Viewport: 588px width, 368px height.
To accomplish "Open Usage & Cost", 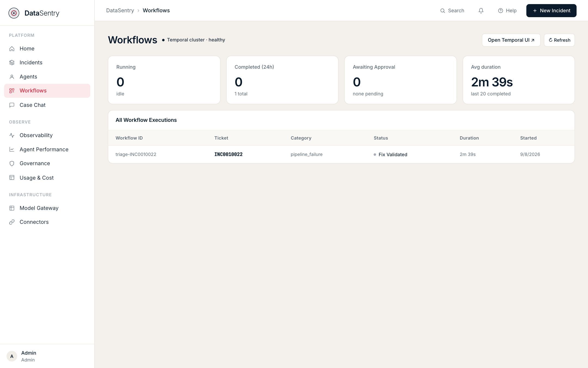I will point(47,178).
